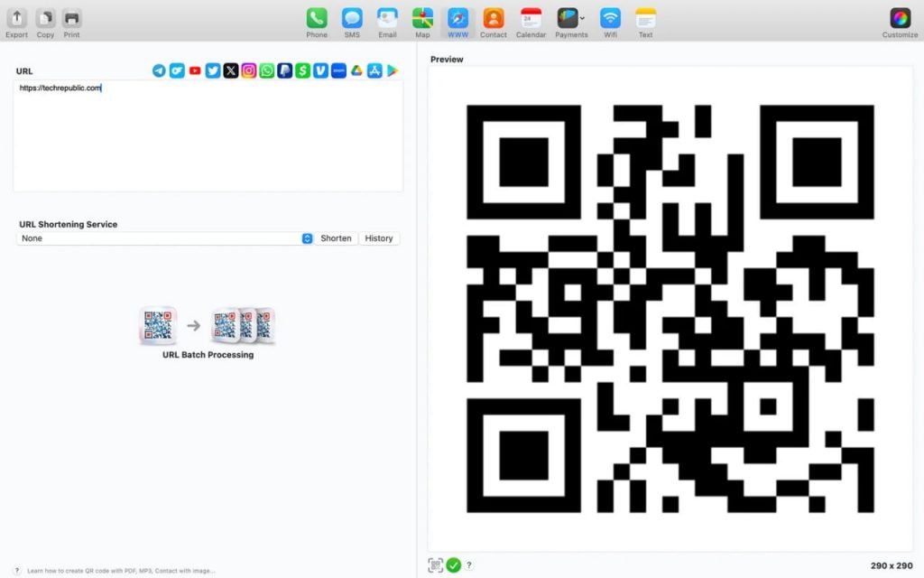The image size is (924, 578).
Task: Insert the Google Play URL preset
Action: (x=393, y=70)
